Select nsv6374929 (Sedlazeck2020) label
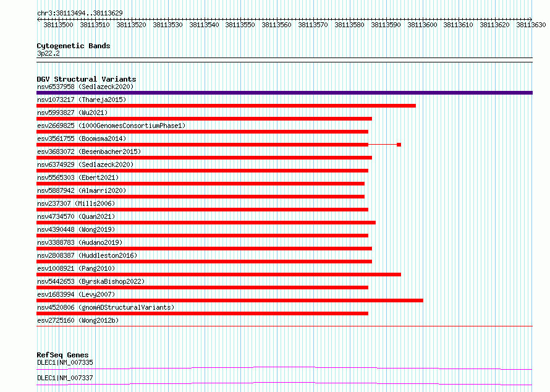Viewport: 550px width, 392px height. [85, 164]
